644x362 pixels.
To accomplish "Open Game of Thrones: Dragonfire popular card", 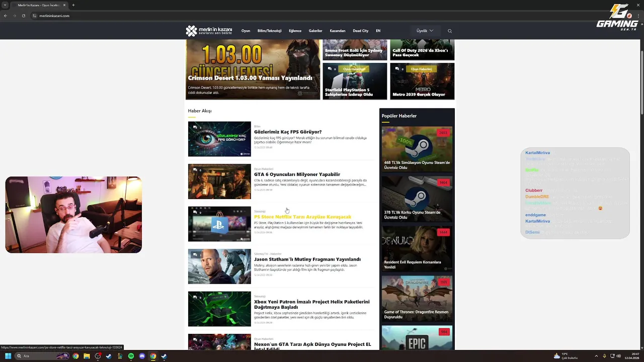I will [417, 298].
